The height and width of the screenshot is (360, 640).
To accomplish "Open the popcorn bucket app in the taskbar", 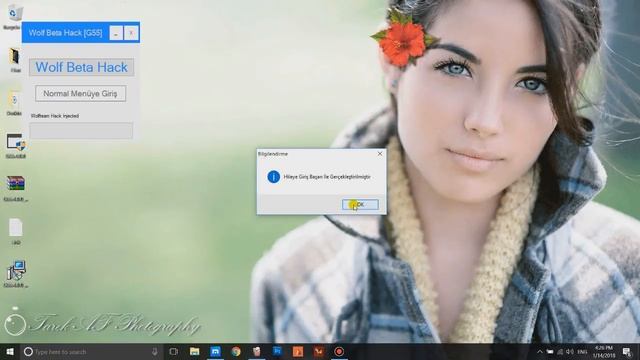I will pyautogui.click(x=256, y=351).
